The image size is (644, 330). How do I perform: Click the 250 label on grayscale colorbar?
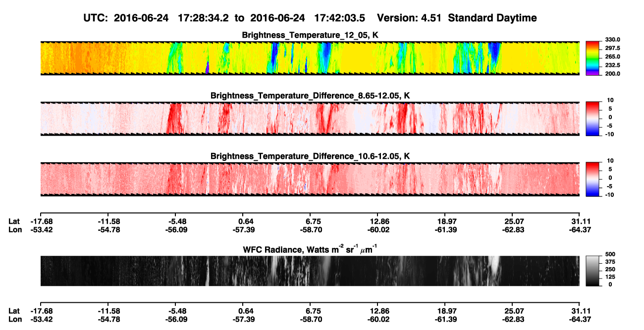click(610, 270)
